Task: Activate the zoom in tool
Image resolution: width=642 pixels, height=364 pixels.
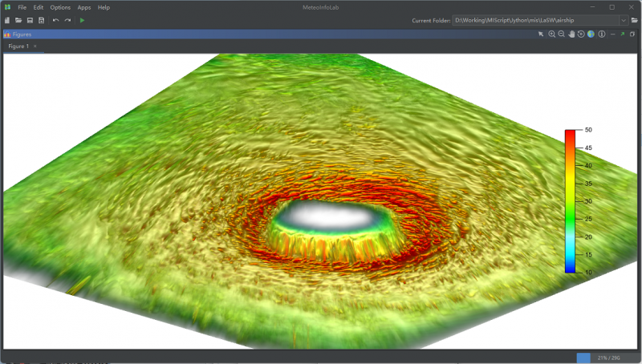Action: [551, 34]
